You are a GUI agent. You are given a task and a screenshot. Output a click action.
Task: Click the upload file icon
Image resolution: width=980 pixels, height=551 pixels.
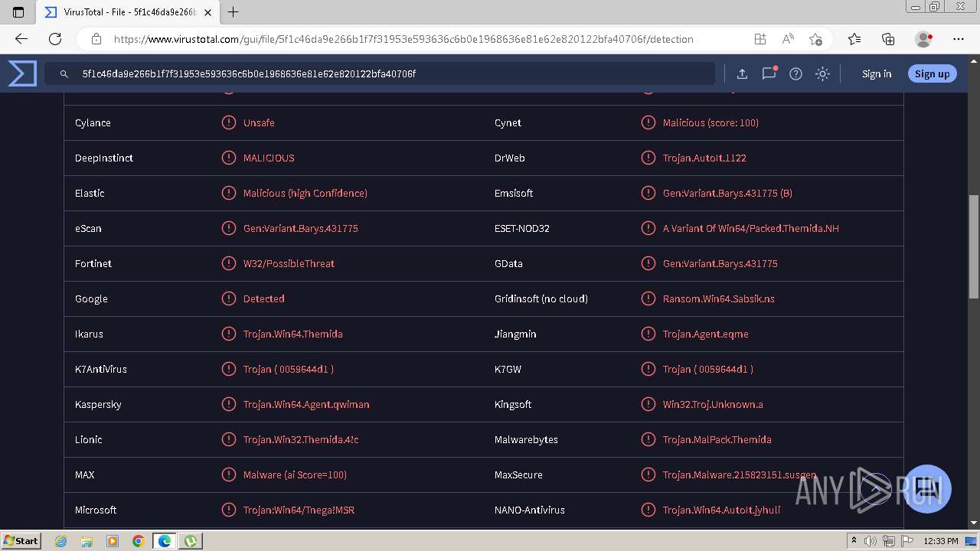pyautogui.click(x=742, y=74)
